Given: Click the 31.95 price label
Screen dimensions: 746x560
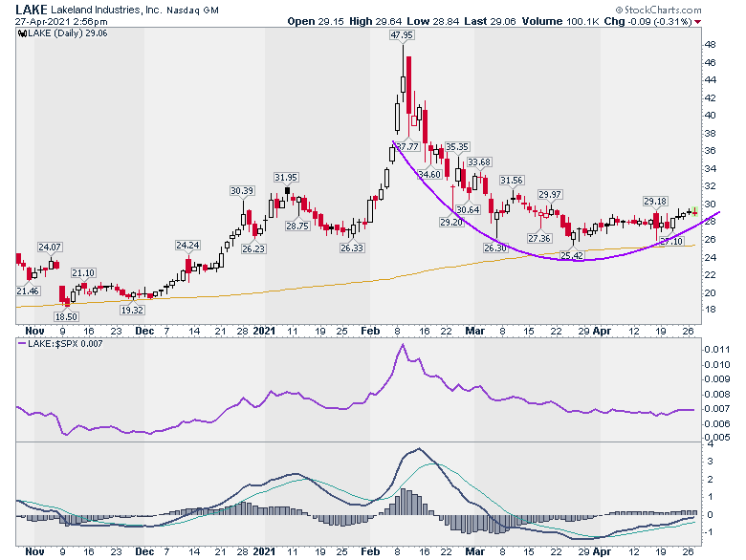Looking at the screenshot, I should [x=285, y=178].
